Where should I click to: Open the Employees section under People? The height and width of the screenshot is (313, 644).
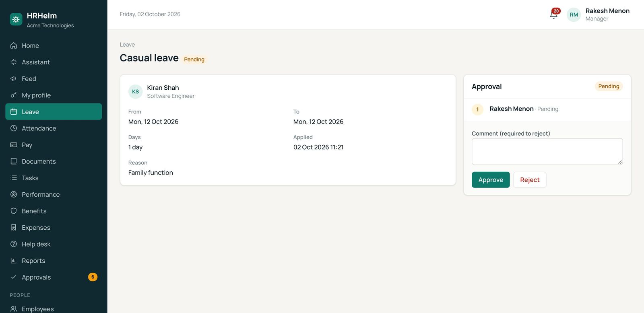tap(54, 309)
